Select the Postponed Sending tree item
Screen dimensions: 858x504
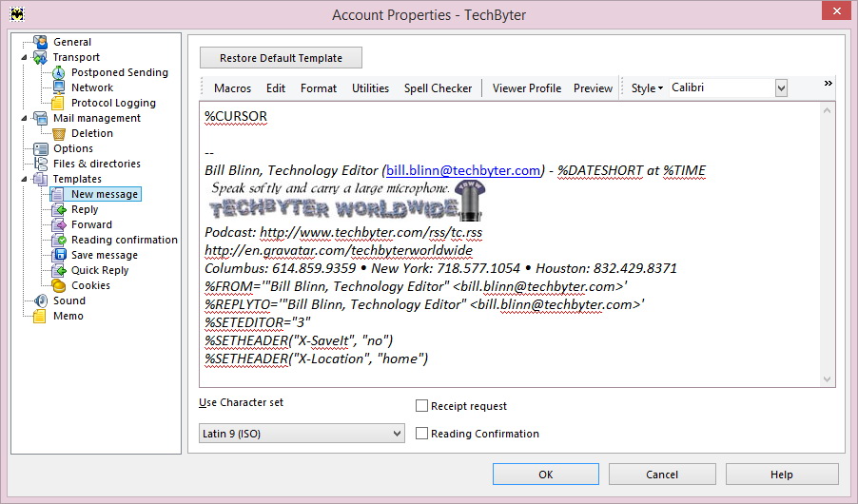(120, 72)
